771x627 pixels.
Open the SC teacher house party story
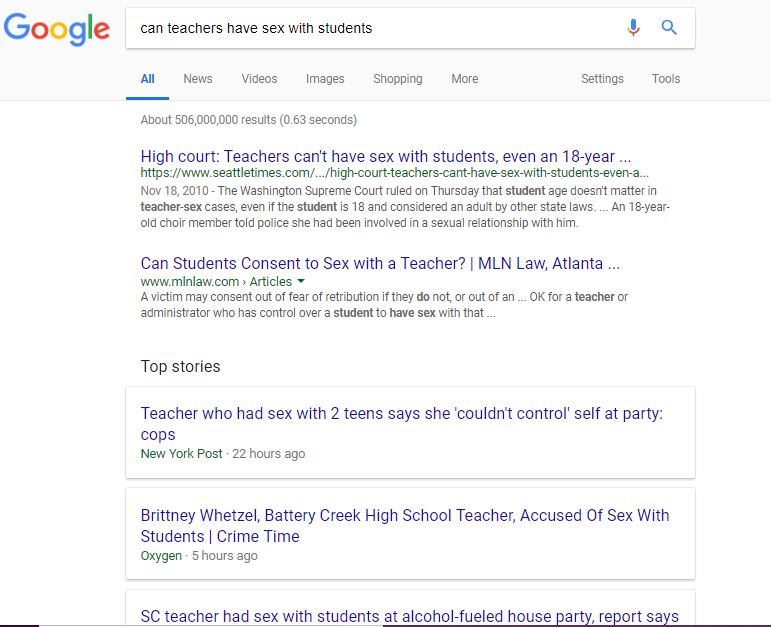point(409,616)
